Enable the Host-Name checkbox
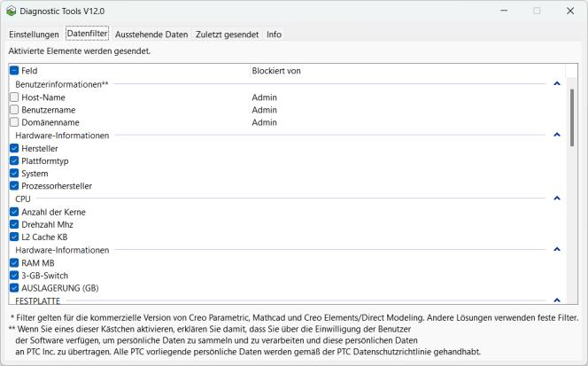This screenshot has width=588, height=366. coord(14,97)
